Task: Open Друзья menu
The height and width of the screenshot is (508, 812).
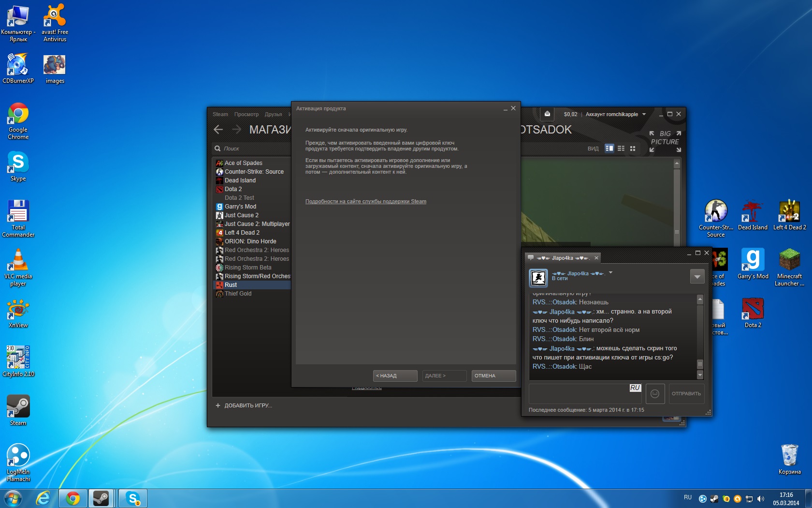Action: (x=273, y=115)
